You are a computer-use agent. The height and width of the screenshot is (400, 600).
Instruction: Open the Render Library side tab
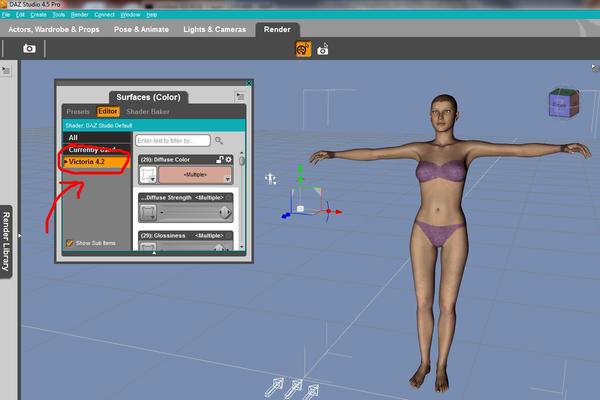[x=6, y=242]
